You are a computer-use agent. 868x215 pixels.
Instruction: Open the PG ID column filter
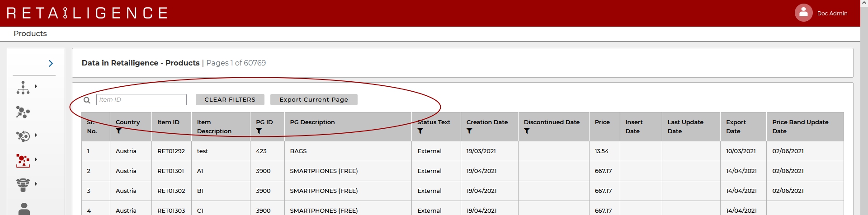[259, 131]
